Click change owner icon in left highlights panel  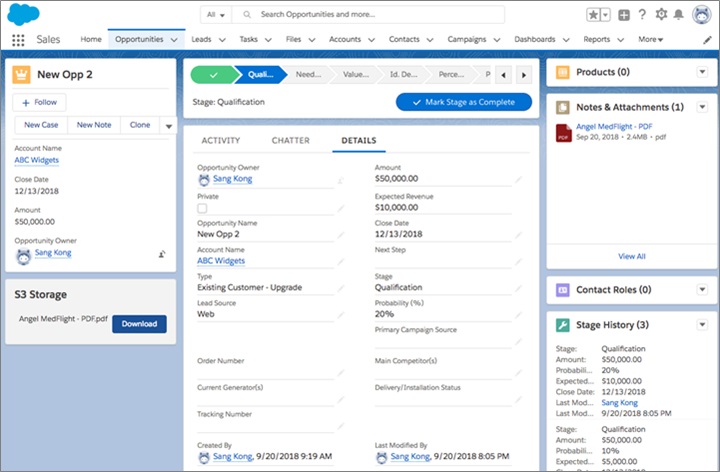pos(162,254)
